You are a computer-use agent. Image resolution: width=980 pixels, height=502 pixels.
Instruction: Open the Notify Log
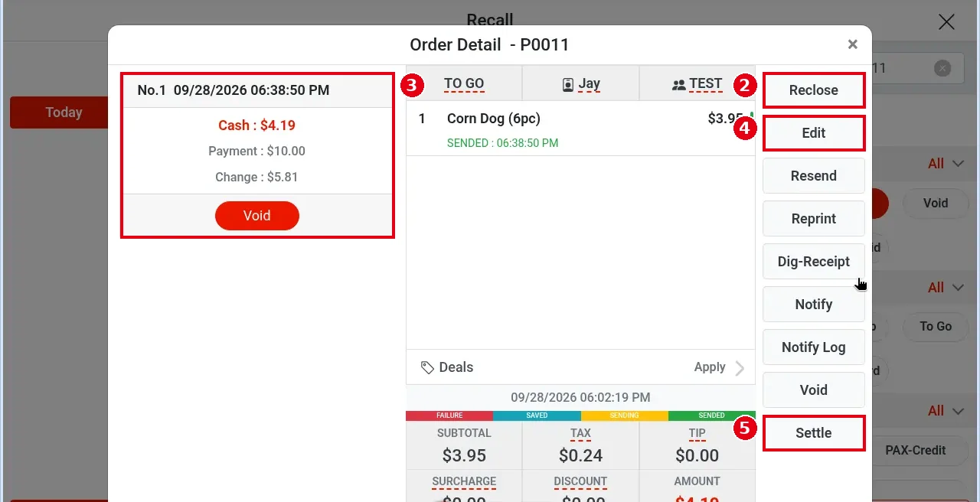click(x=814, y=347)
